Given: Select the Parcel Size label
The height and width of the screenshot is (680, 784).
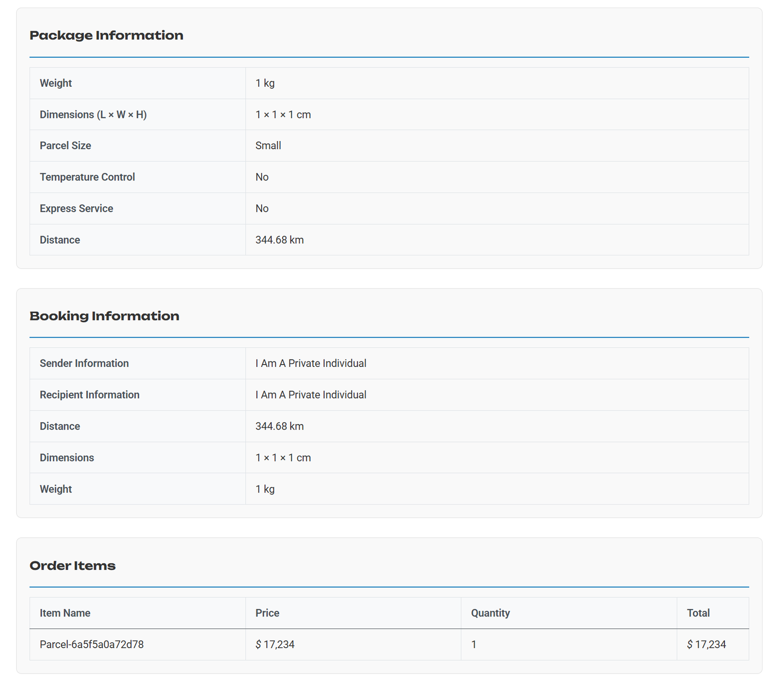Looking at the screenshot, I should coord(65,146).
